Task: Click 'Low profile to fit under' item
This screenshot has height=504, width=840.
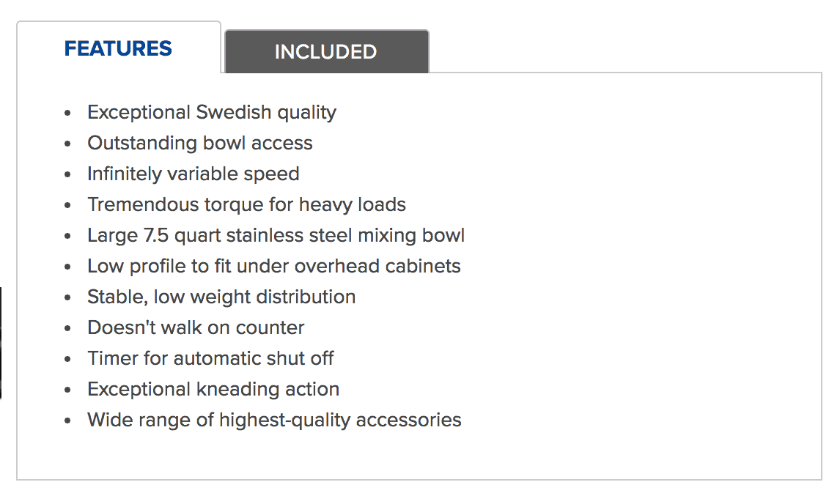Action: [273, 266]
